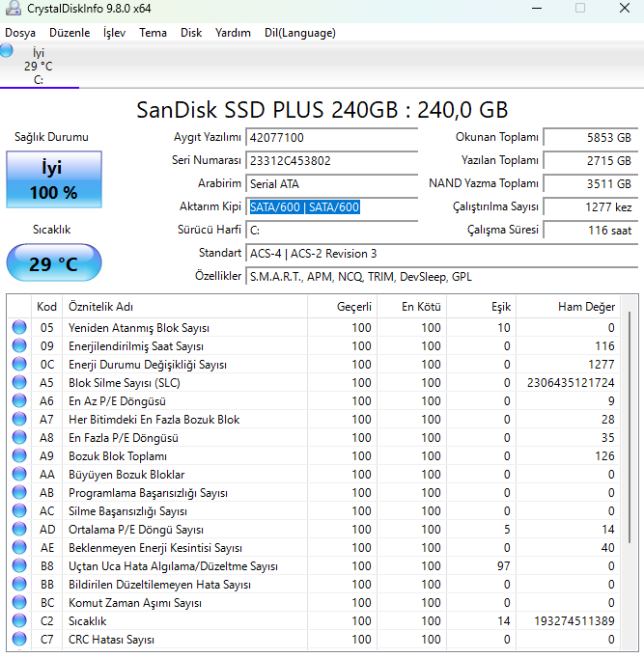The width and height of the screenshot is (644, 658).
Task: Select row Beklenmeyen Enerji Kesintisi Sayısı
Action: coord(314,548)
